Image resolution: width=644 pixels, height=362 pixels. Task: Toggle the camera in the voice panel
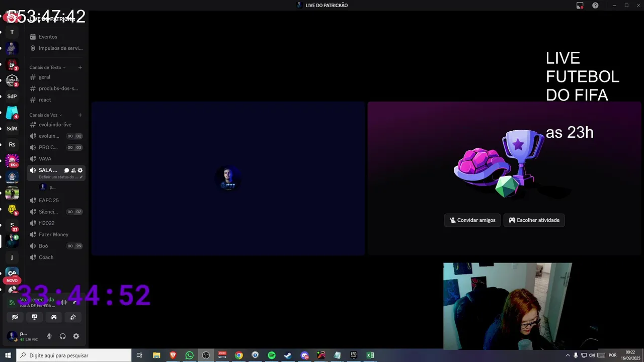pyautogui.click(x=15, y=317)
